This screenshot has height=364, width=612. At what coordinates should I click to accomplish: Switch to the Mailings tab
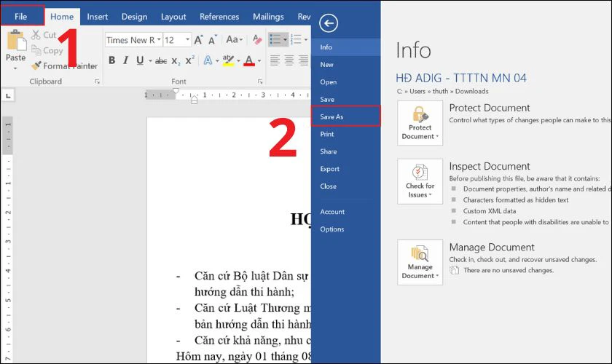point(268,17)
